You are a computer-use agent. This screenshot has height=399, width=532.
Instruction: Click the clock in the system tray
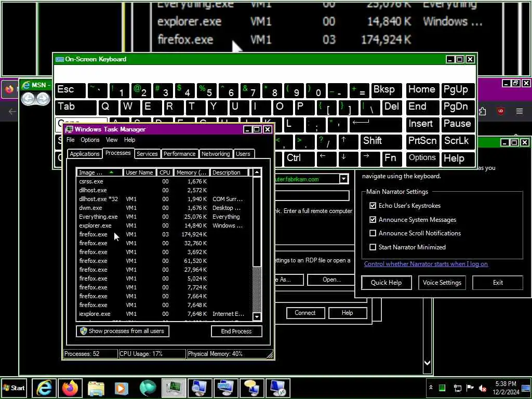pos(506,388)
